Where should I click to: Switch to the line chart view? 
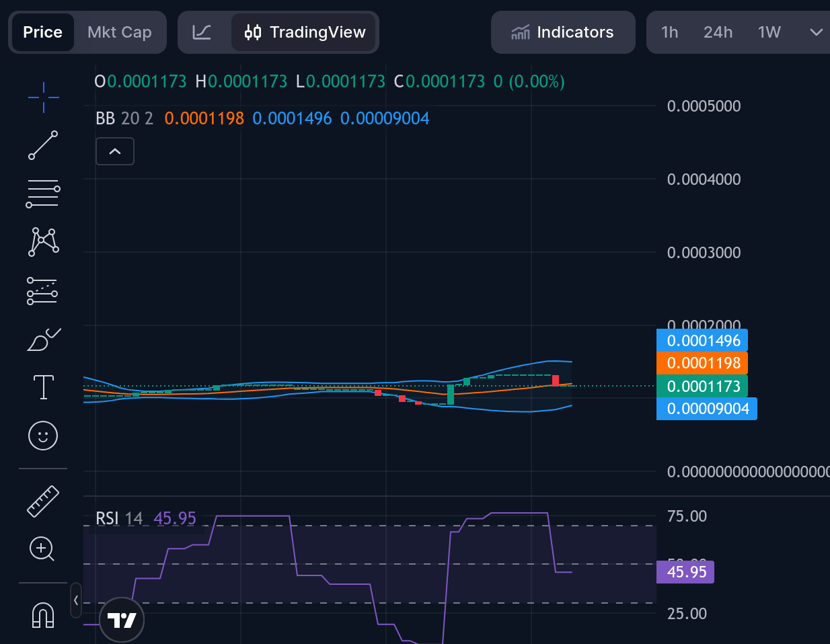[202, 32]
